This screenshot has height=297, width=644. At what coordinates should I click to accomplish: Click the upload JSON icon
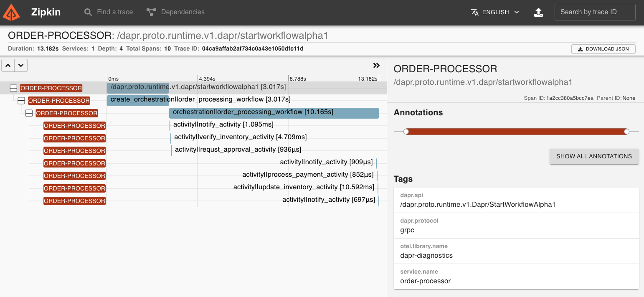[539, 12]
